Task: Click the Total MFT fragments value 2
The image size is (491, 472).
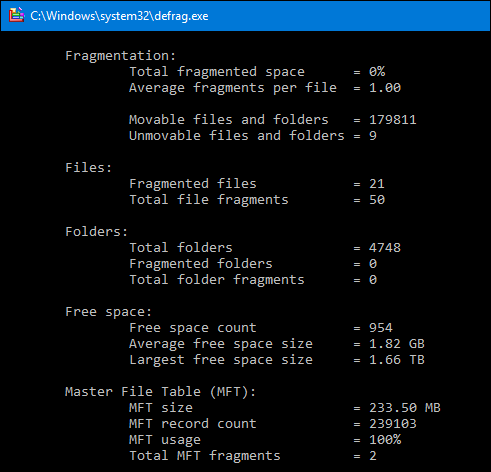Action: (x=373, y=456)
